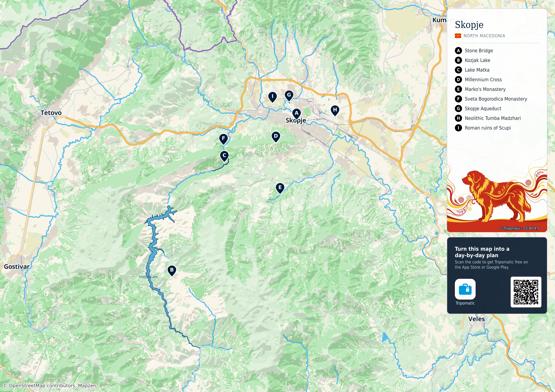Select map pin F on the map
The width and height of the screenshot is (555, 392).
pos(223,139)
